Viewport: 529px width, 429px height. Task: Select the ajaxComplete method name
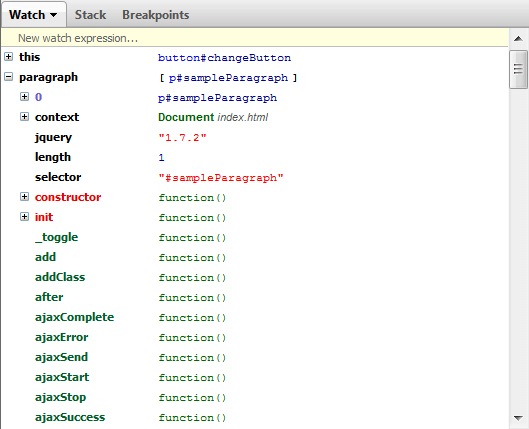(75, 317)
